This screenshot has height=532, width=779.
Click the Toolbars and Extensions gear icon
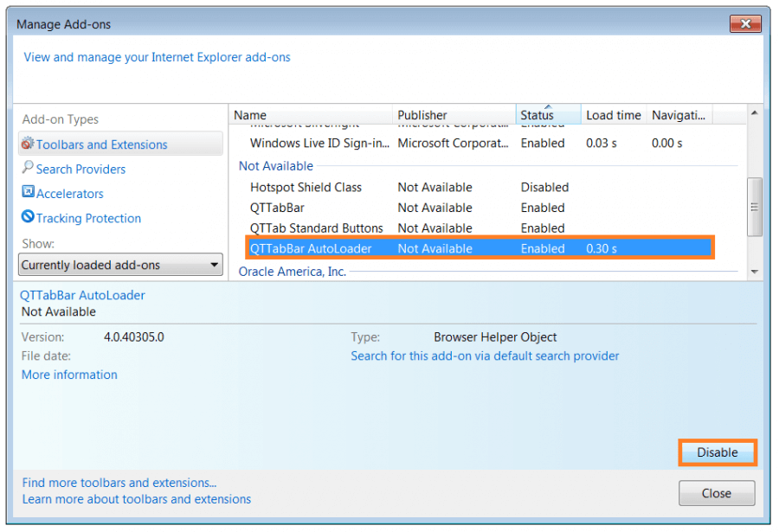pyautogui.click(x=28, y=144)
